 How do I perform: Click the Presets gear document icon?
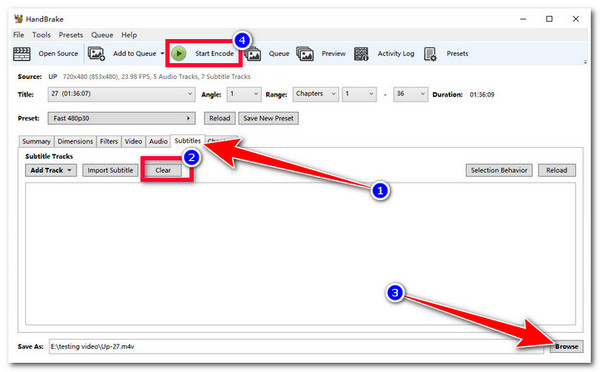tap(430, 54)
